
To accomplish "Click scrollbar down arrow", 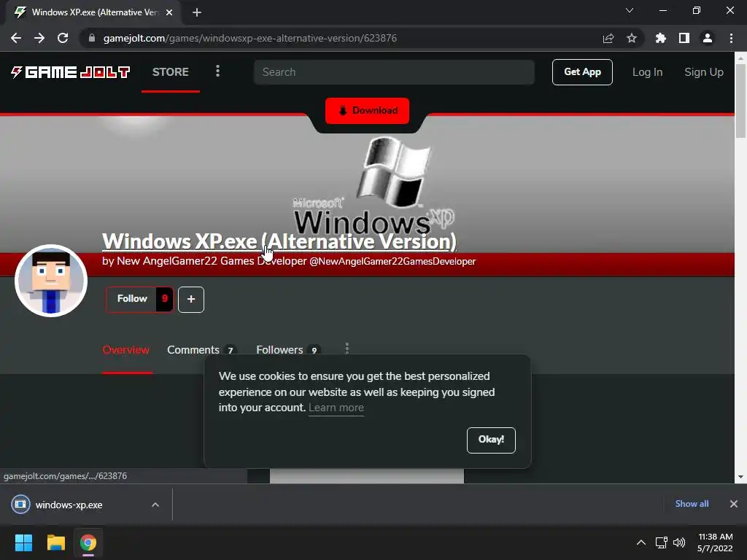I will click(x=740, y=477).
